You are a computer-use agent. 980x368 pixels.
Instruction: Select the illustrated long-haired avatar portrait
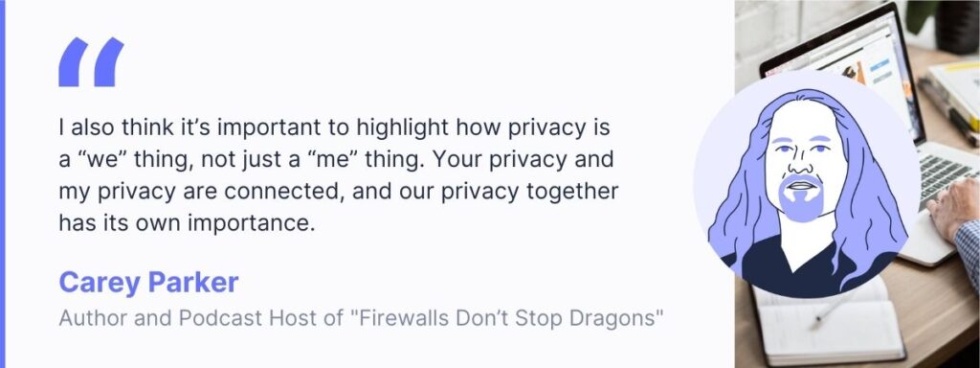(x=806, y=183)
